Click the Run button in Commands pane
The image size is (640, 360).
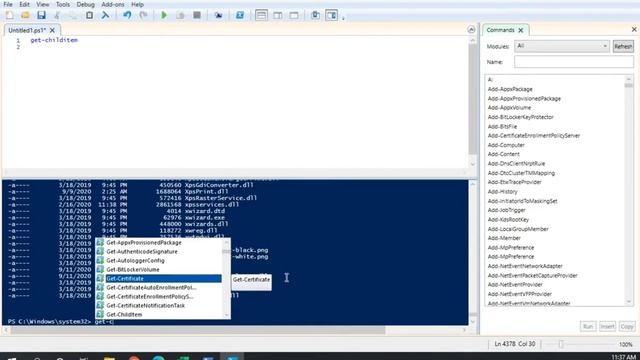coord(588,327)
